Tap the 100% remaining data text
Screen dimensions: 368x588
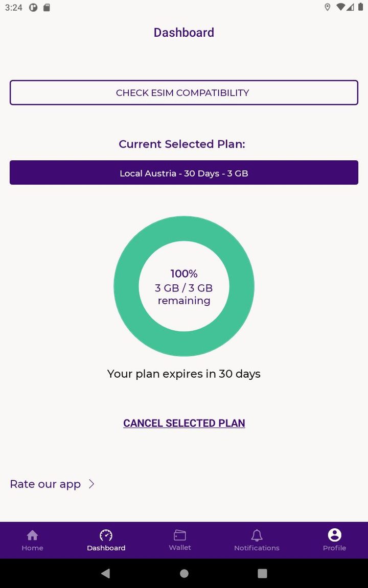tap(184, 274)
